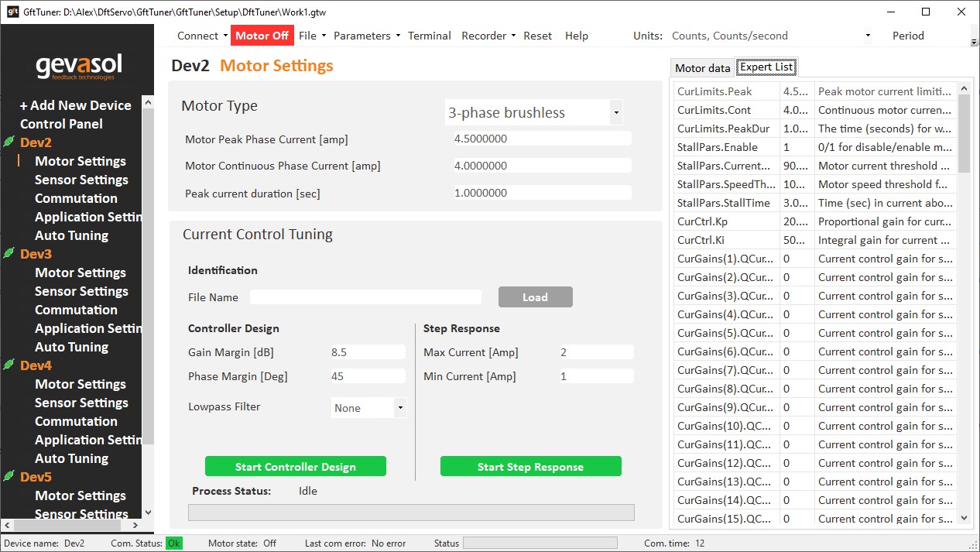Open the Recorder menu
Image resolution: width=980 pixels, height=552 pixels.
pyautogui.click(x=488, y=36)
